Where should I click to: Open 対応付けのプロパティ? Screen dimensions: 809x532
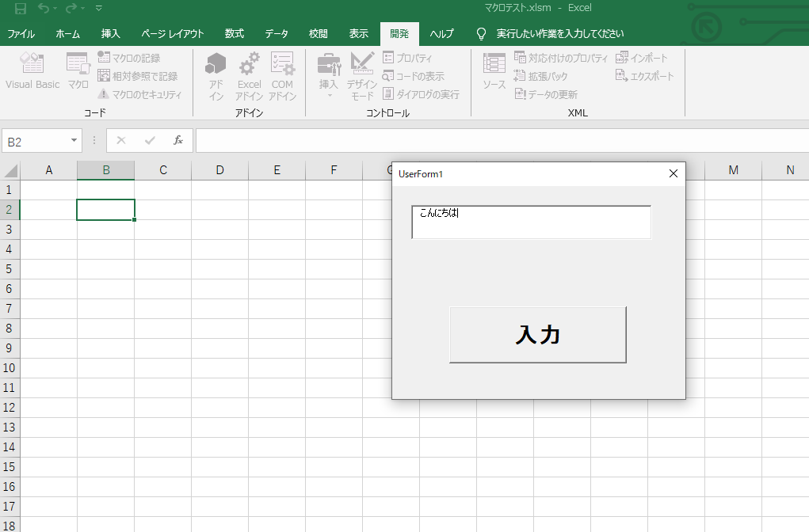tap(561, 58)
